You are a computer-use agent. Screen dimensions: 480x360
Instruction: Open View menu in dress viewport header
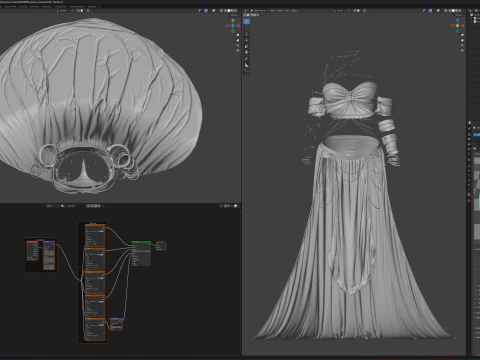click(272, 10)
